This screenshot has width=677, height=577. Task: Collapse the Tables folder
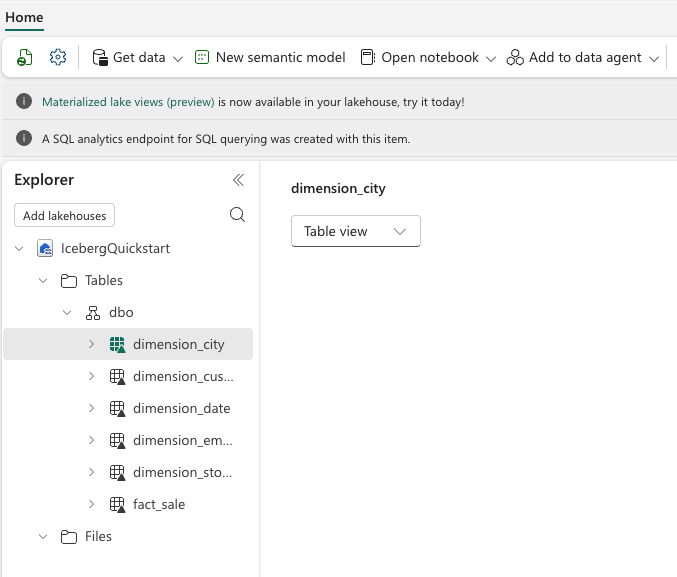click(x=43, y=280)
